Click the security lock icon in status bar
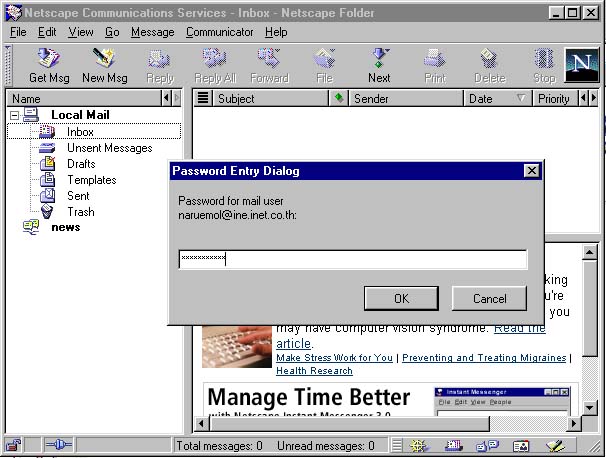606x458 pixels. [14, 446]
